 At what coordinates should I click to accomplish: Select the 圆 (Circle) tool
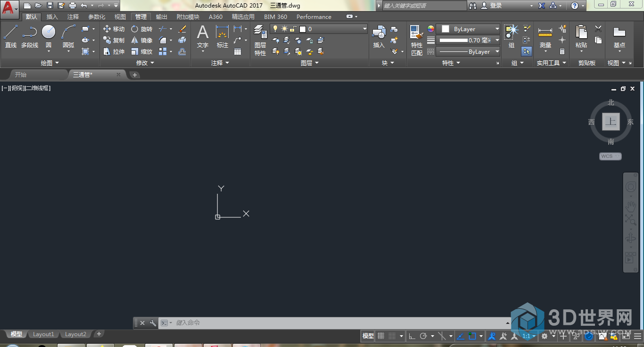coord(49,37)
